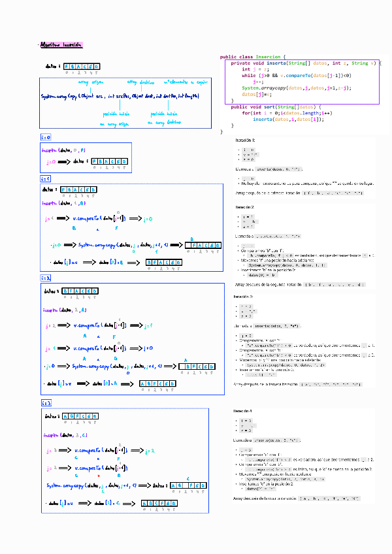
Task: Select handwritten 'inserta(datos, 1, B)' call
Action: pos(64,203)
